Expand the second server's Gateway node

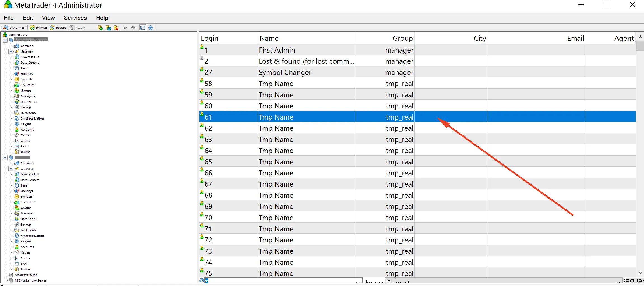(x=11, y=169)
